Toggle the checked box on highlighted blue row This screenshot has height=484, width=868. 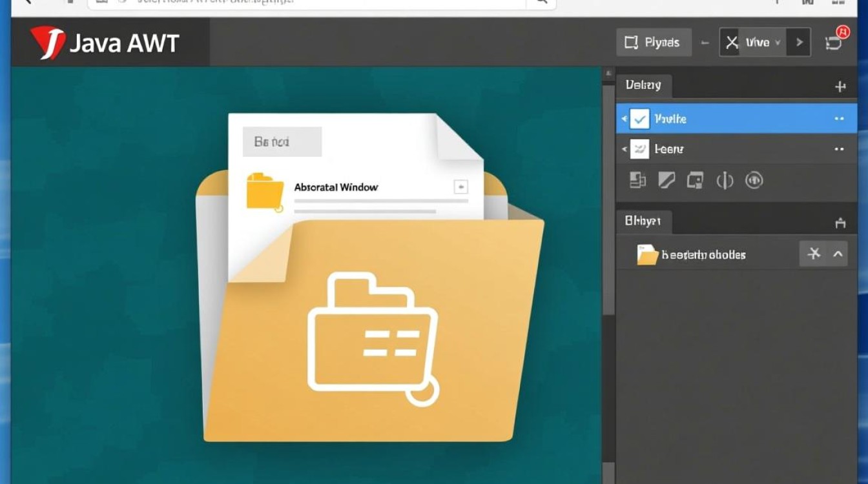point(639,119)
